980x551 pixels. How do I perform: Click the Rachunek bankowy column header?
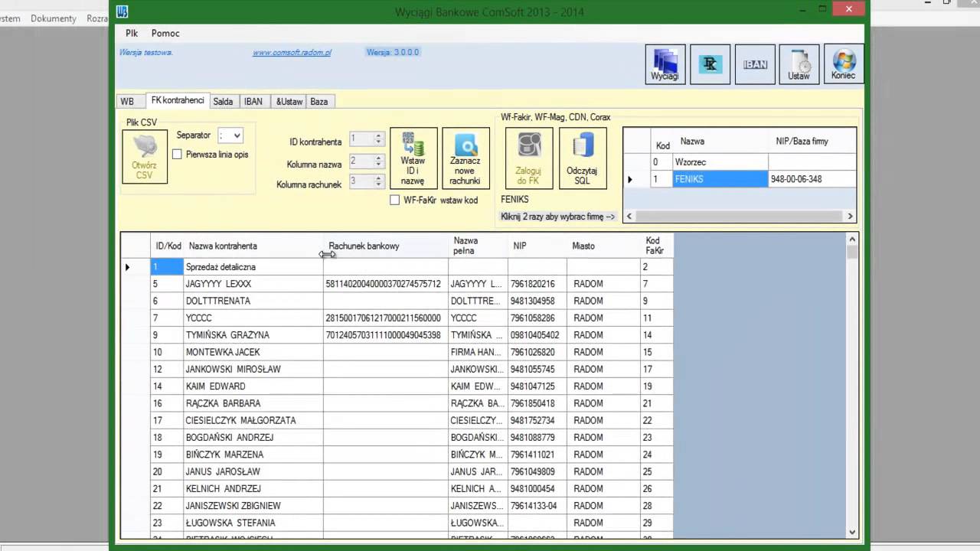click(386, 246)
